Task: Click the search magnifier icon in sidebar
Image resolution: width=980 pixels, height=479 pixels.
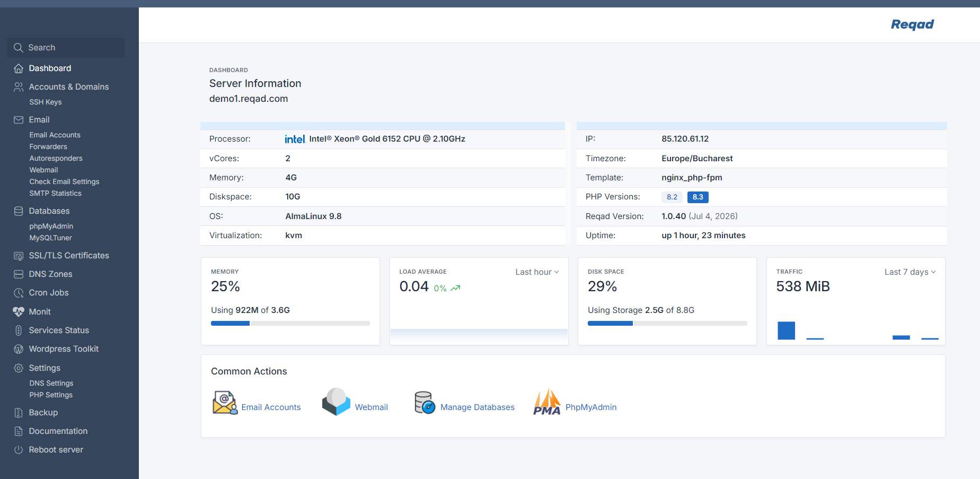Action: 19,48
